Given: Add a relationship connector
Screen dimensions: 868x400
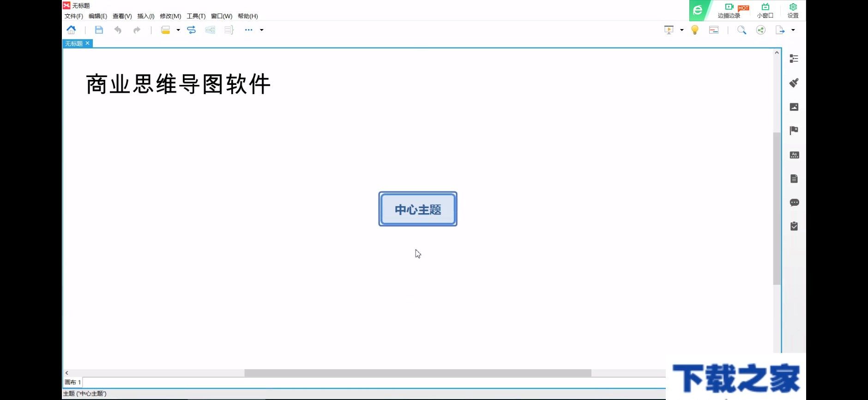Looking at the screenshot, I should pos(191,30).
